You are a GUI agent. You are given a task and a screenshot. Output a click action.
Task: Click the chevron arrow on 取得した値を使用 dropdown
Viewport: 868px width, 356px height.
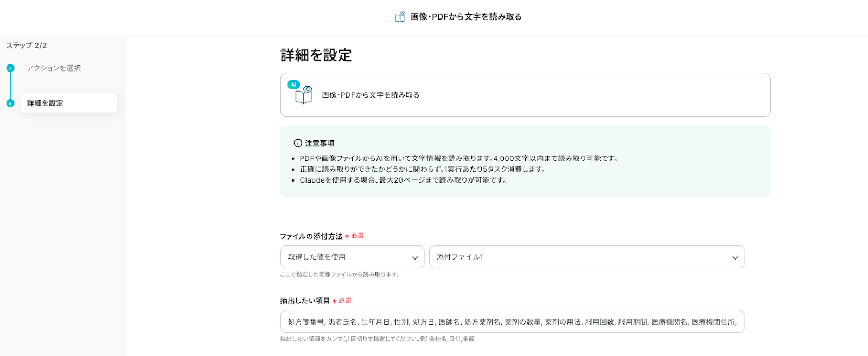click(x=415, y=258)
